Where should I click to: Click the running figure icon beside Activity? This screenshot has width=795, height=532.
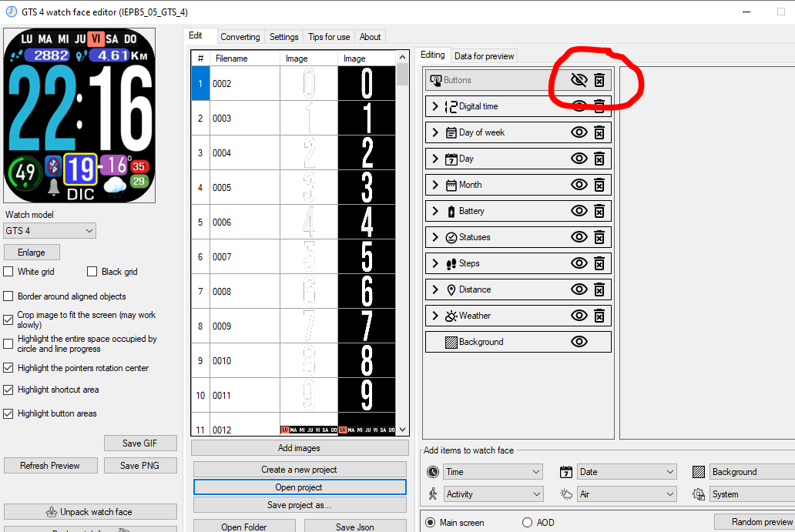[x=432, y=494]
